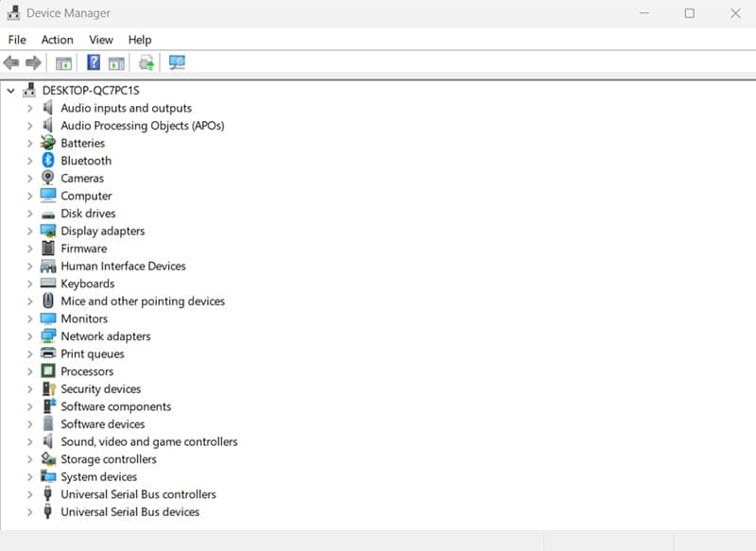Click the Scan for hardware changes icon
756x551 pixels.
176,62
